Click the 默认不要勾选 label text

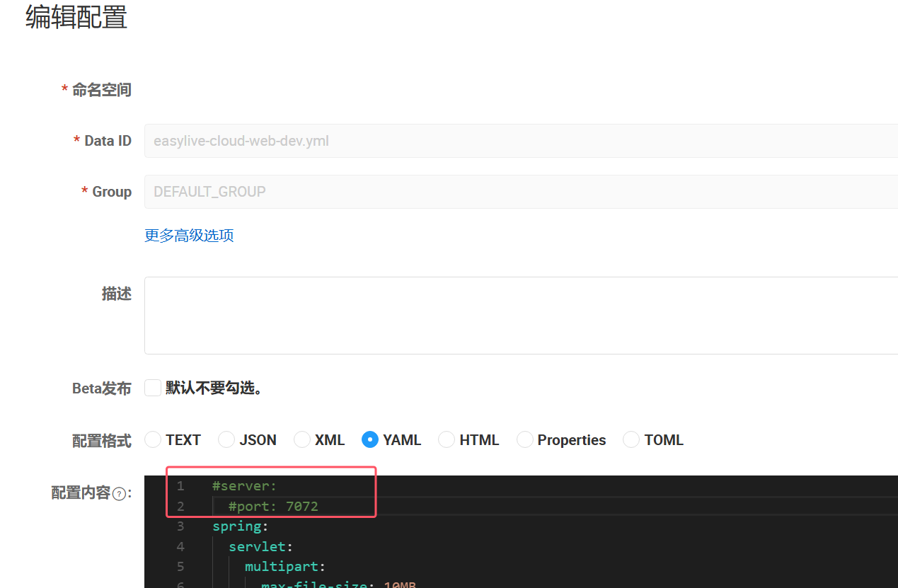point(214,388)
